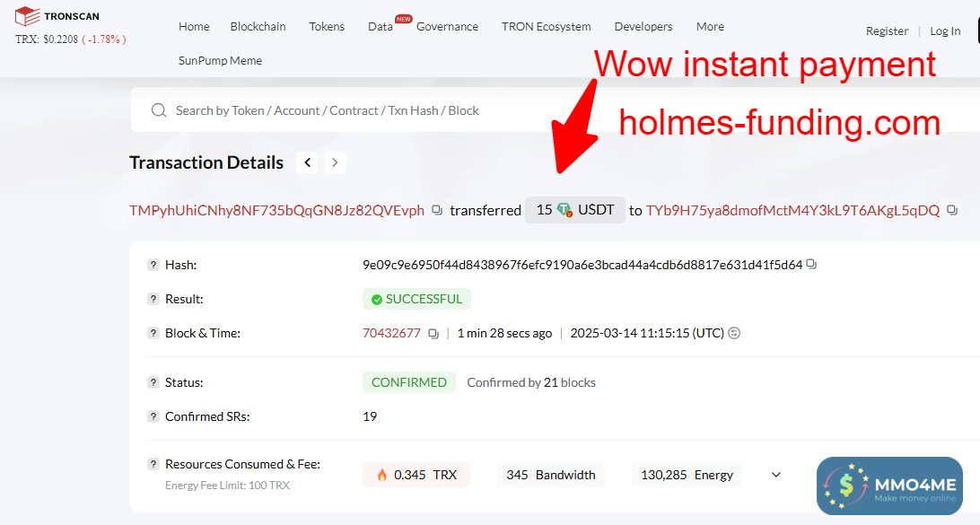Copy the recipient address TYb9H75y
The image size is (980, 525).
point(952,210)
